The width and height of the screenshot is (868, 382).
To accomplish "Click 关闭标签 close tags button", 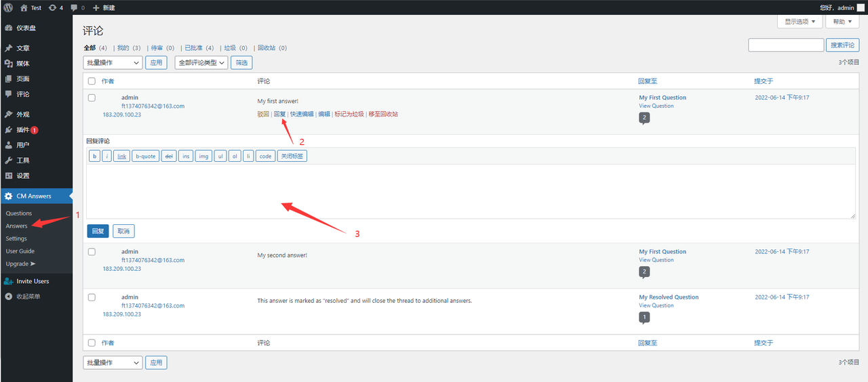I will pyautogui.click(x=292, y=156).
